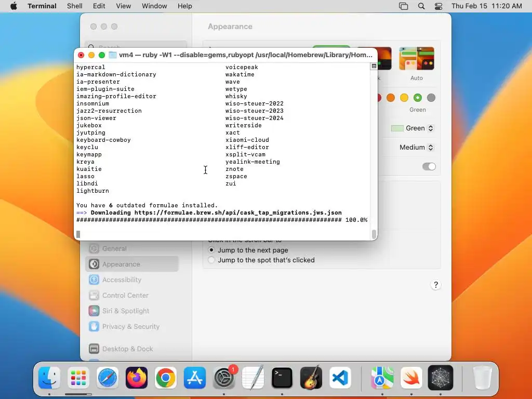Open TextEdit from the Dock

(x=253, y=378)
